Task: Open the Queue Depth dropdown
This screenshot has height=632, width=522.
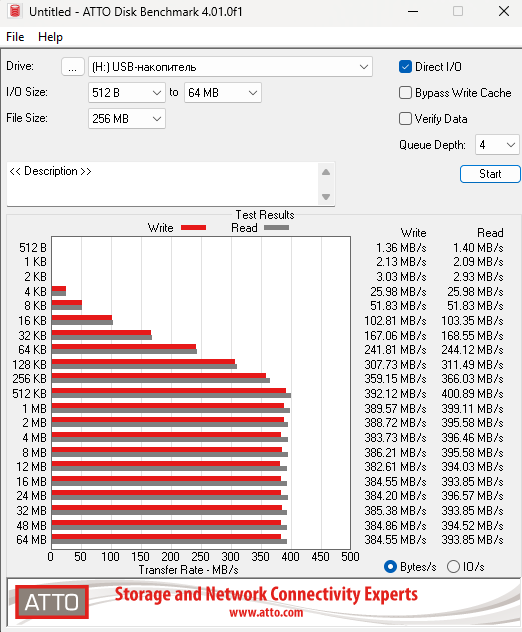Action: [x=497, y=145]
